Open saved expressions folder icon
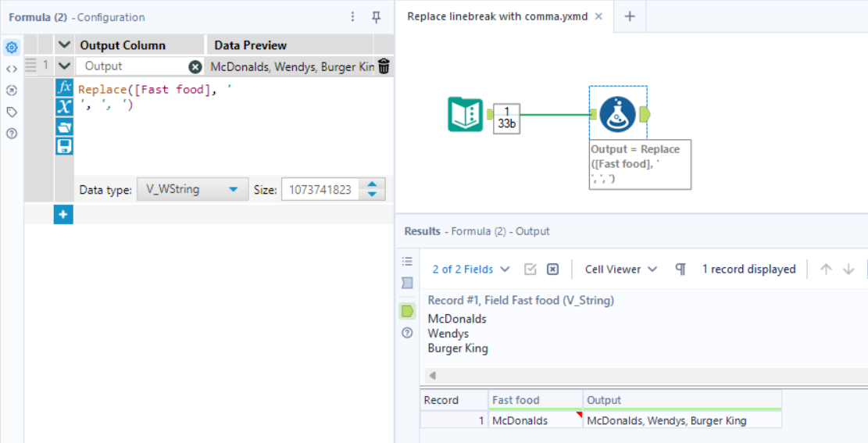The image size is (868, 443). point(65,127)
